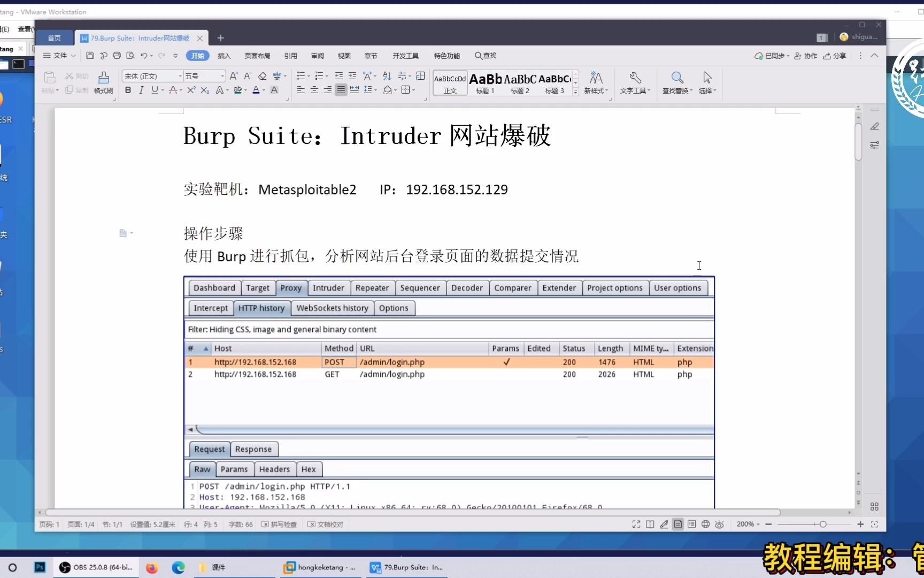Screen dimensions: 924x578
Task: Toggle spell check (拼写检查) in status bar
Action: coord(279,524)
